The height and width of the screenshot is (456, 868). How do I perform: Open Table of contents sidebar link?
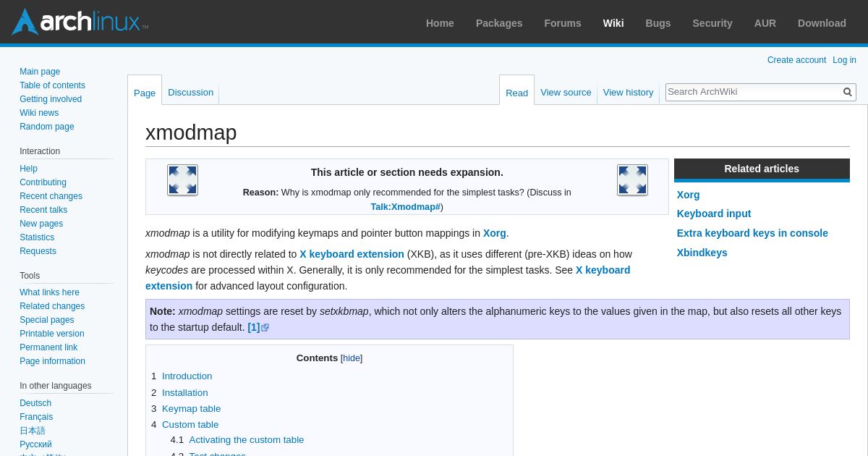click(x=52, y=85)
